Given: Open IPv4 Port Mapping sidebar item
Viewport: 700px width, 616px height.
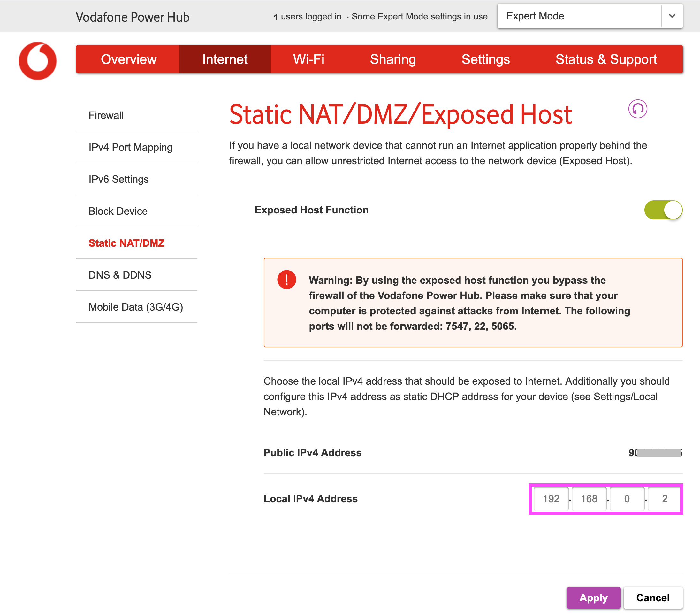Looking at the screenshot, I should tap(130, 147).
